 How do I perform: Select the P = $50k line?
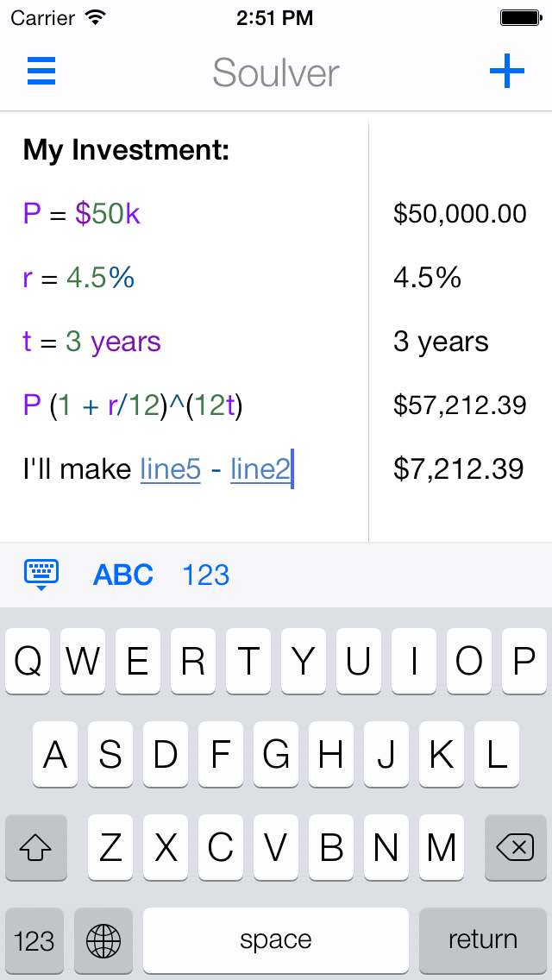coord(82,213)
